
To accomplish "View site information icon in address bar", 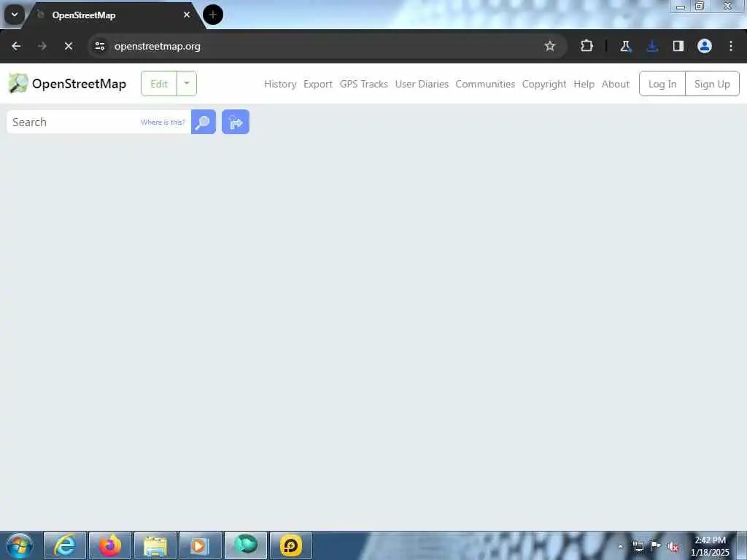I will 100,46.
